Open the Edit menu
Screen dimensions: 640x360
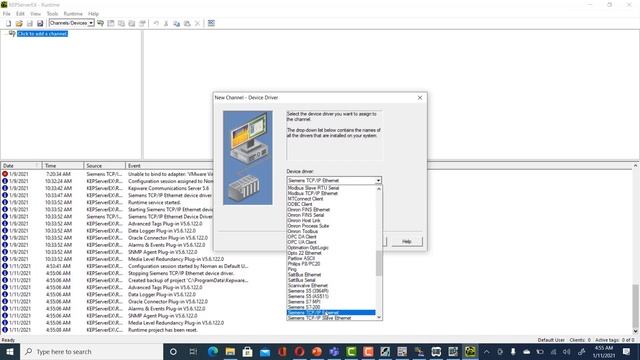[x=20, y=13]
